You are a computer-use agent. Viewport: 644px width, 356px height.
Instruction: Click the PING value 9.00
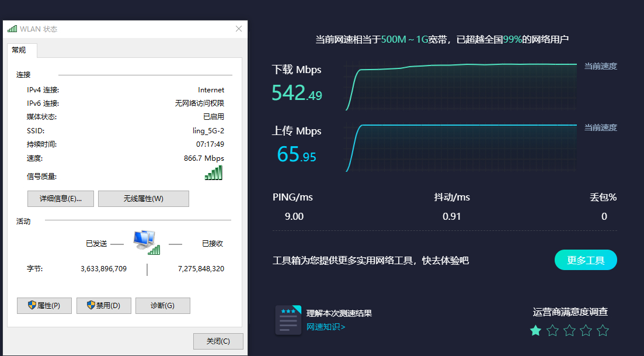coord(294,216)
